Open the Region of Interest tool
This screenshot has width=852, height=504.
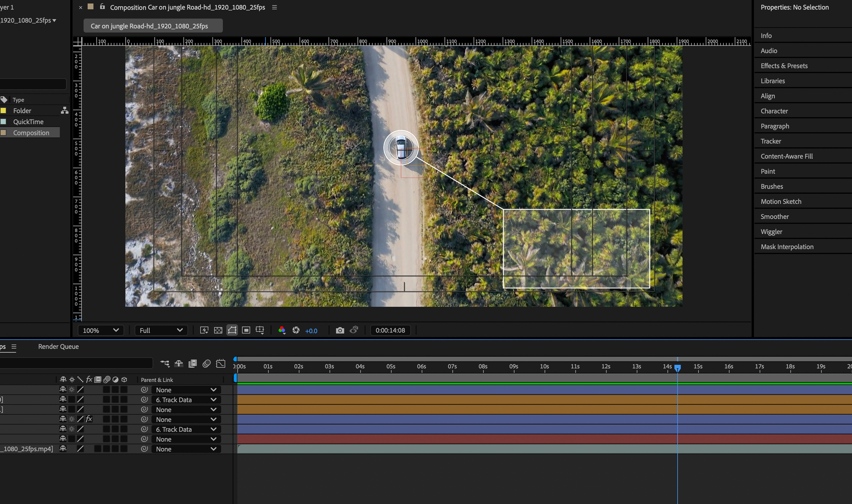(246, 330)
